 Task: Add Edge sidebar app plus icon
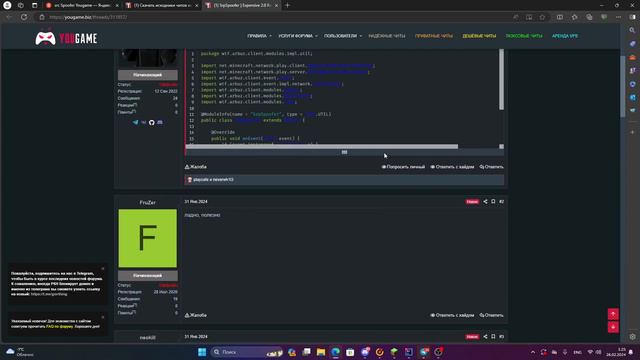pyautogui.click(x=632, y=132)
